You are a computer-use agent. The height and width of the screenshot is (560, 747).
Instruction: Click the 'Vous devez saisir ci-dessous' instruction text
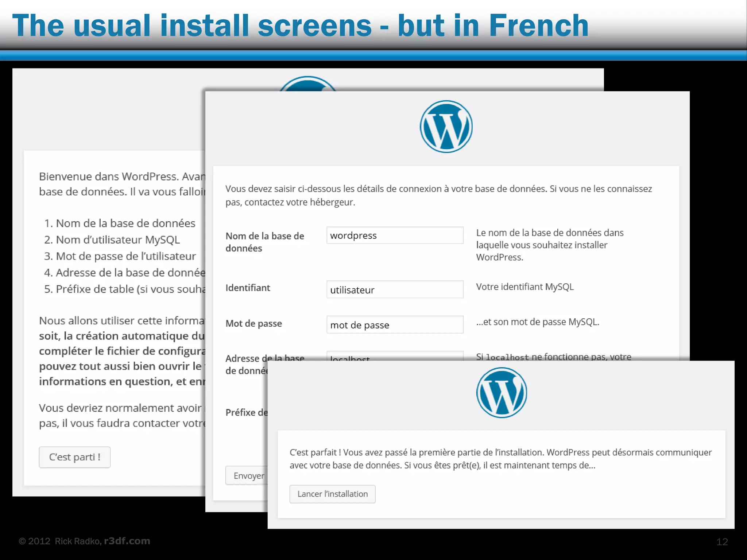tap(438, 195)
